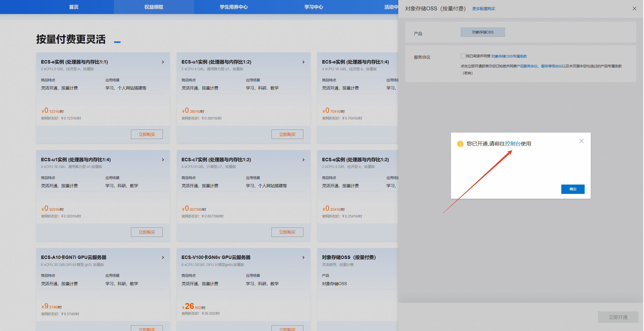644x331 pixels.
Task: Click 确定 button in the dialog
Action: [x=573, y=189]
